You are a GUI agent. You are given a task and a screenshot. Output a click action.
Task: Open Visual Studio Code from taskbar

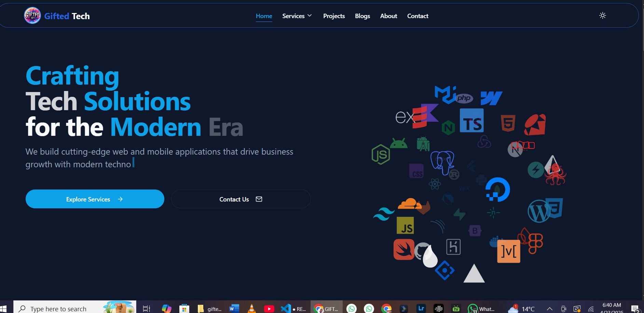point(286,309)
